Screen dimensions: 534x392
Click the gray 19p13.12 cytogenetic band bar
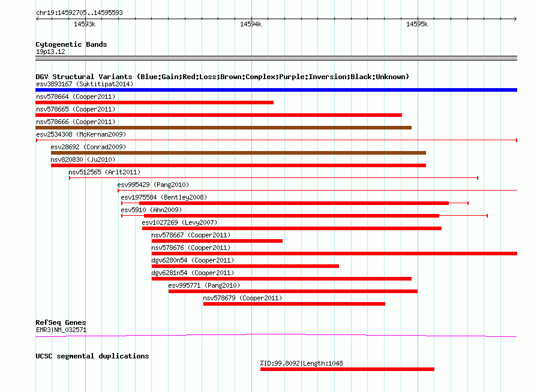[276, 59]
